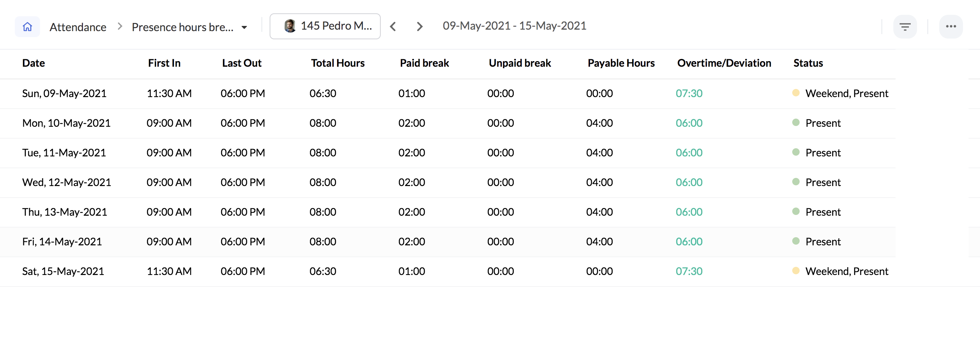The width and height of the screenshot is (980, 338).
Task: Click green Present dot for Monday
Action: [796, 123]
